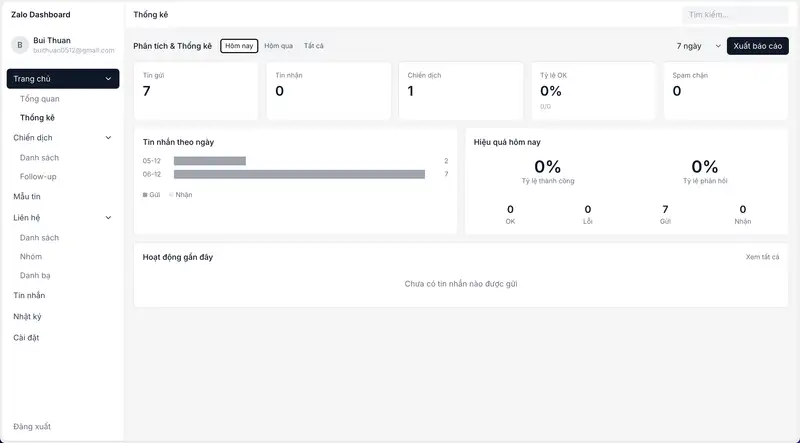Switch to the Tất cả filter
The image size is (800, 443).
click(x=314, y=46)
